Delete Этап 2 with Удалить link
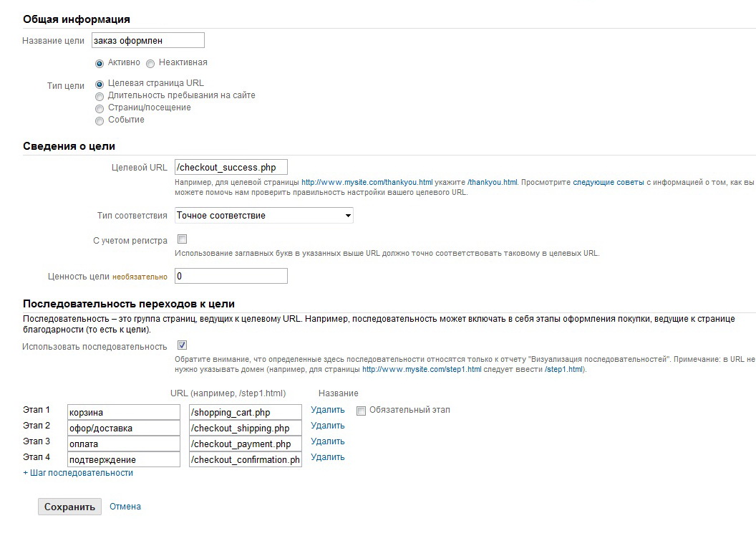756x536 pixels. (x=328, y=426)
